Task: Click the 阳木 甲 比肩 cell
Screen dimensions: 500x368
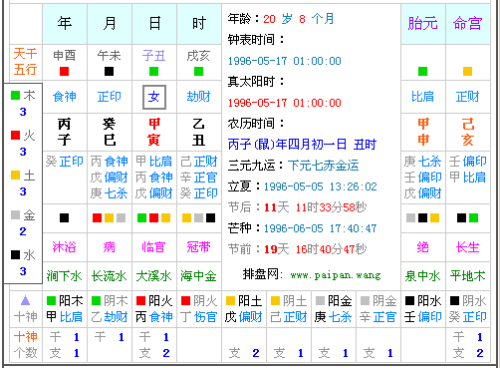Action: [65, 309]
